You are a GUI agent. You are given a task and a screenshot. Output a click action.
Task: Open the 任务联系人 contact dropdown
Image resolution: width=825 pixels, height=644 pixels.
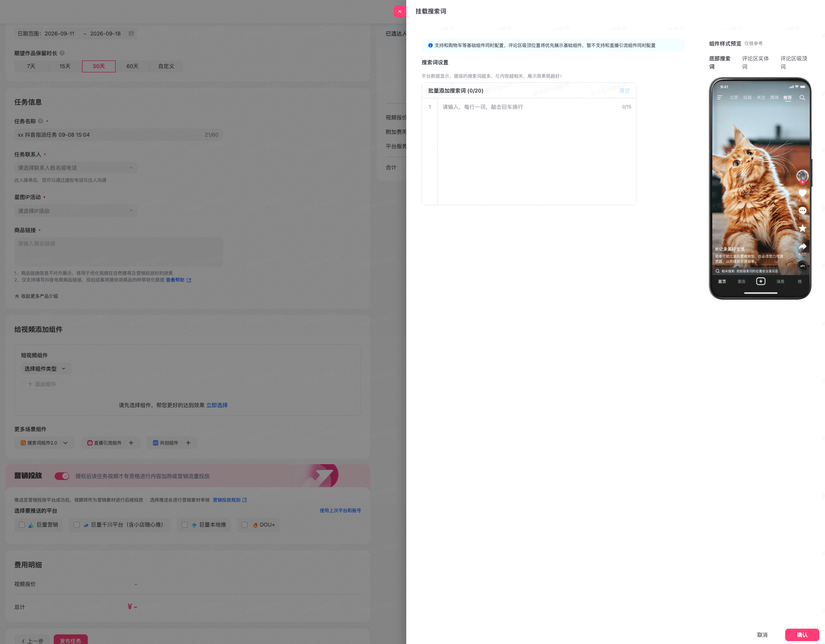tap(75, 168)
